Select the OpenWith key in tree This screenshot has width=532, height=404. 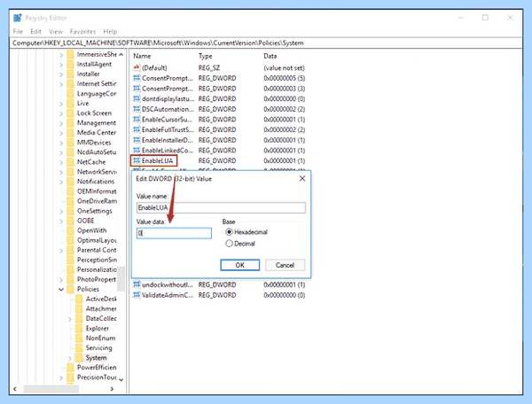91,230
